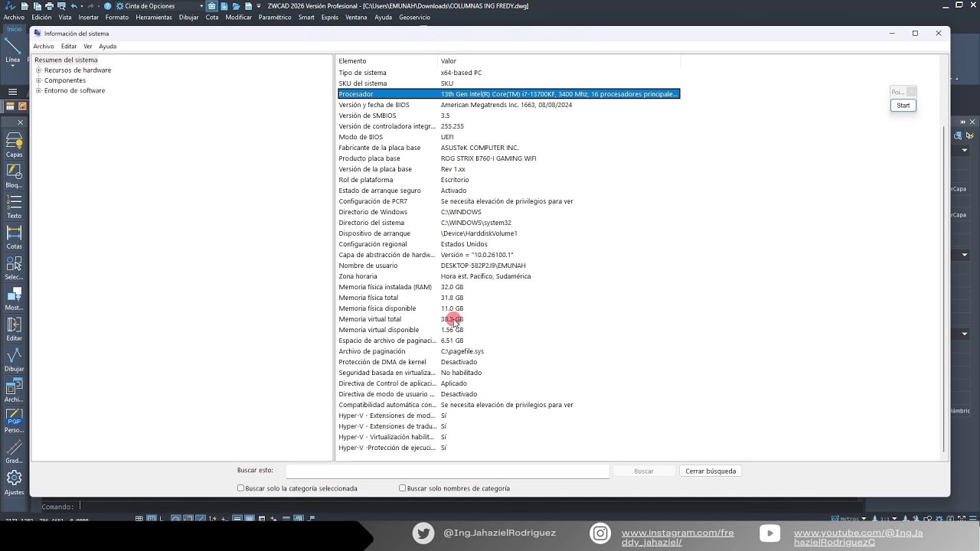Open the ZWCAD Geoservicio menu

(415, 17)
